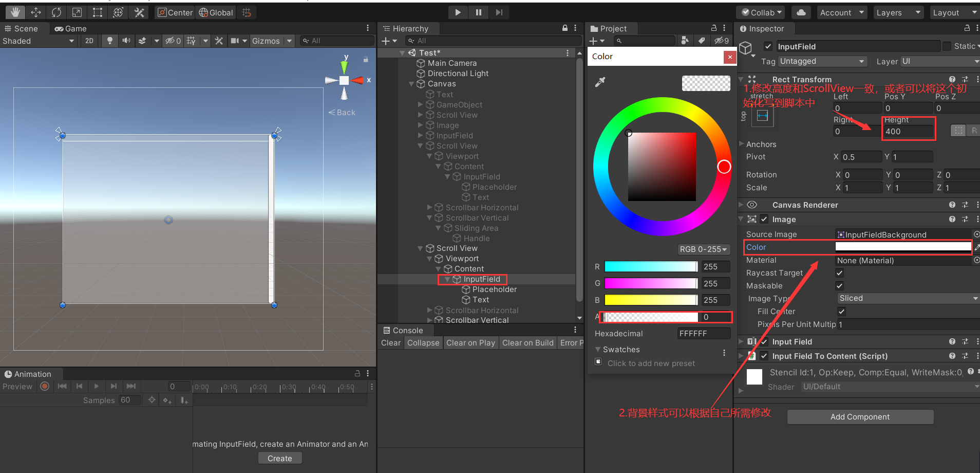Toggle Raycast Target checkbox
The image size is (980, 473).
point(840,273)
